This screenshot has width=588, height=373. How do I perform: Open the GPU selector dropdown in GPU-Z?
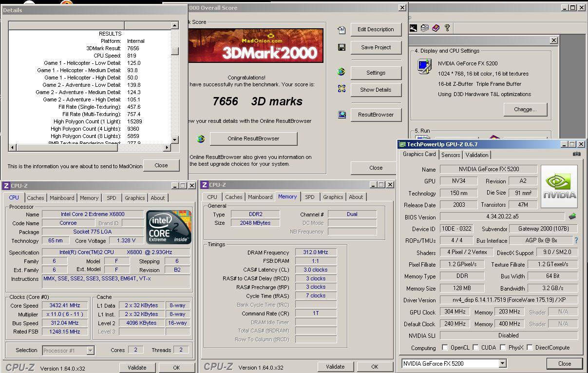503,364
